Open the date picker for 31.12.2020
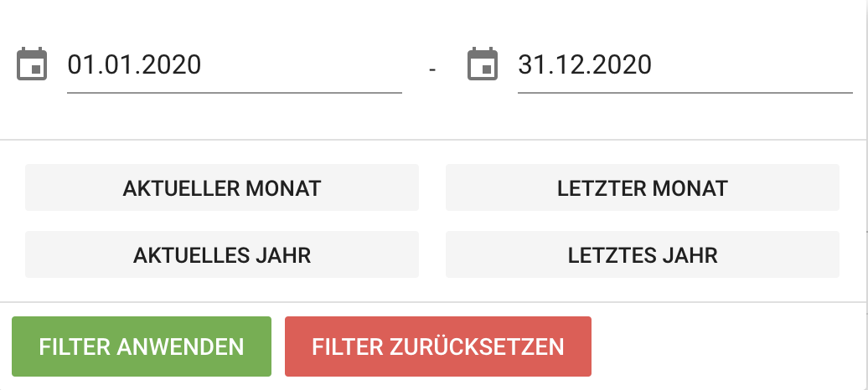868x390 pixels. 482,65
